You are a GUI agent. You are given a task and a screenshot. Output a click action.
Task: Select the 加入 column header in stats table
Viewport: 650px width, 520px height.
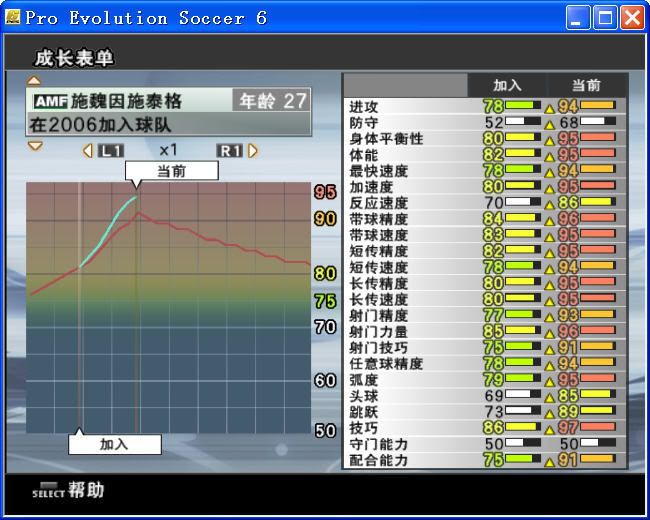(507, 86)
